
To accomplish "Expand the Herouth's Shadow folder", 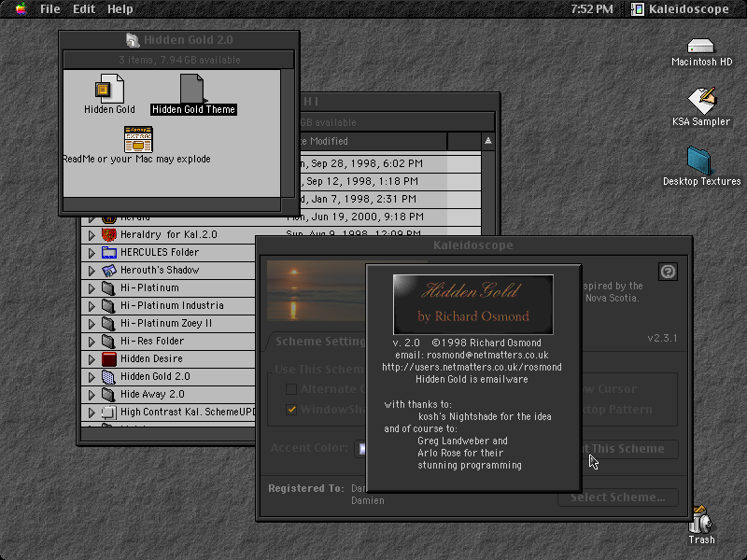I will click(92, 271).
